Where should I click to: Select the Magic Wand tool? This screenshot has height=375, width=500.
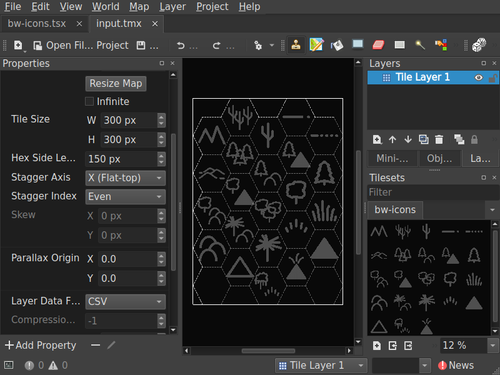pyautogui.click(x=420, y=45)
